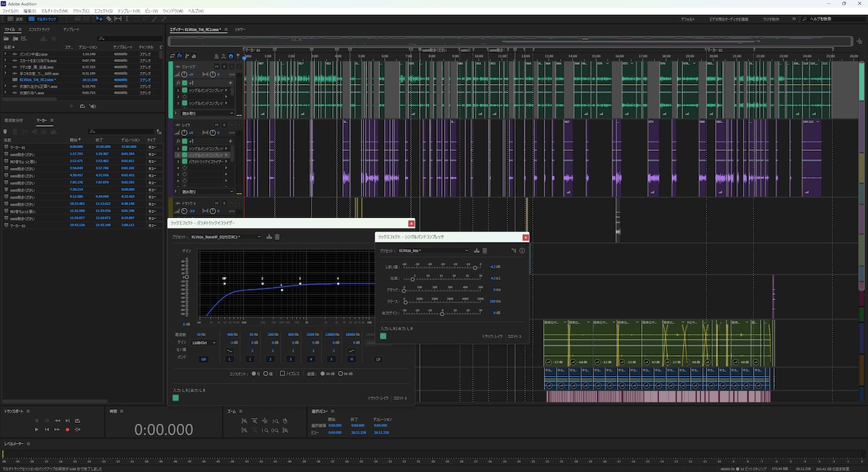The width and height of the screenshot is (868, 472).
Task: Open compressor preset dropdown KLV026_kiss
Action: (433, 251)
